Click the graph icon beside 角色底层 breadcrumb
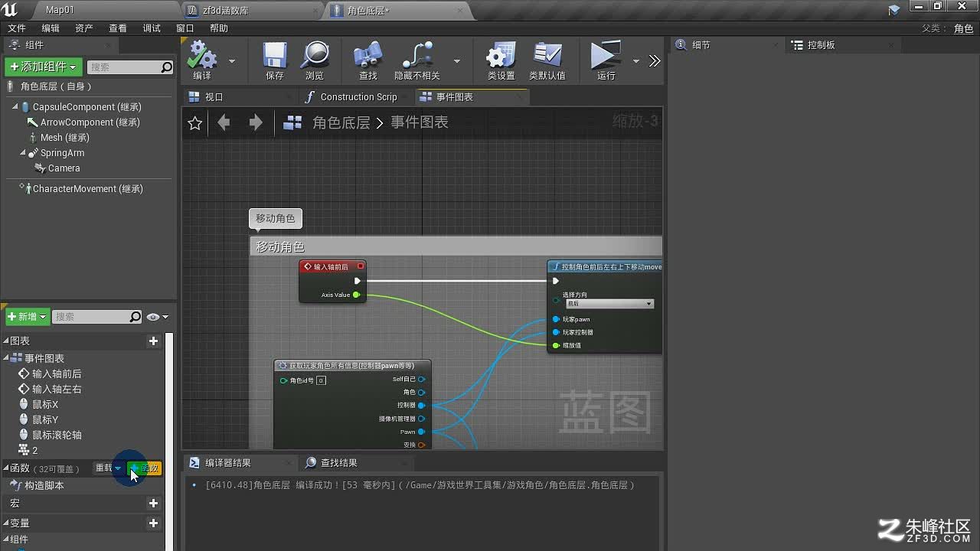The width and height of the screenshot is (980, 551). [x=292, y=122]
